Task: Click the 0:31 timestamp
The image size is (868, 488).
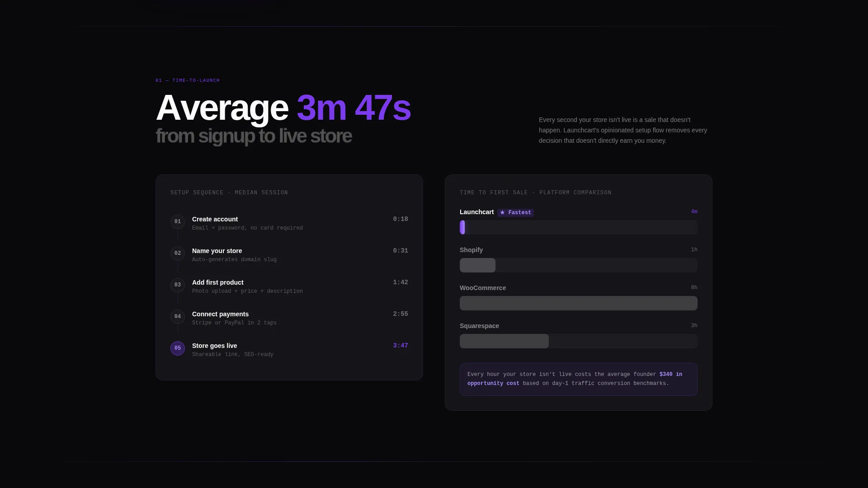Action: [401, 251]
